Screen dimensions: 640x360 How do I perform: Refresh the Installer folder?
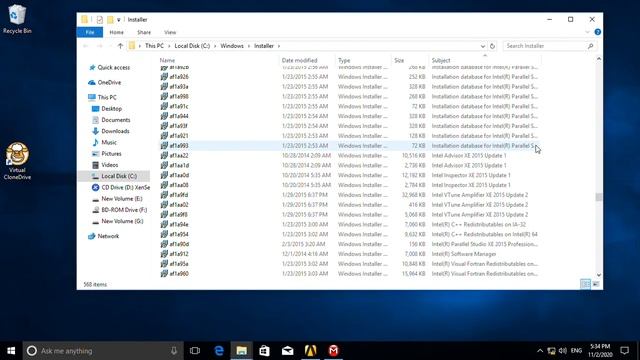(492, 46)
